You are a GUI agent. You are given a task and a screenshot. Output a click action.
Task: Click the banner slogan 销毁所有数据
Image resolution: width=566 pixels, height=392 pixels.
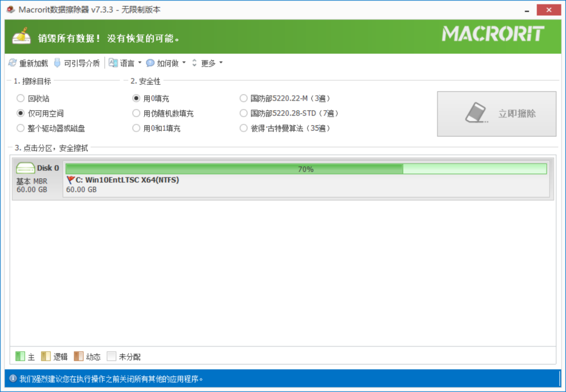point(108,38)
